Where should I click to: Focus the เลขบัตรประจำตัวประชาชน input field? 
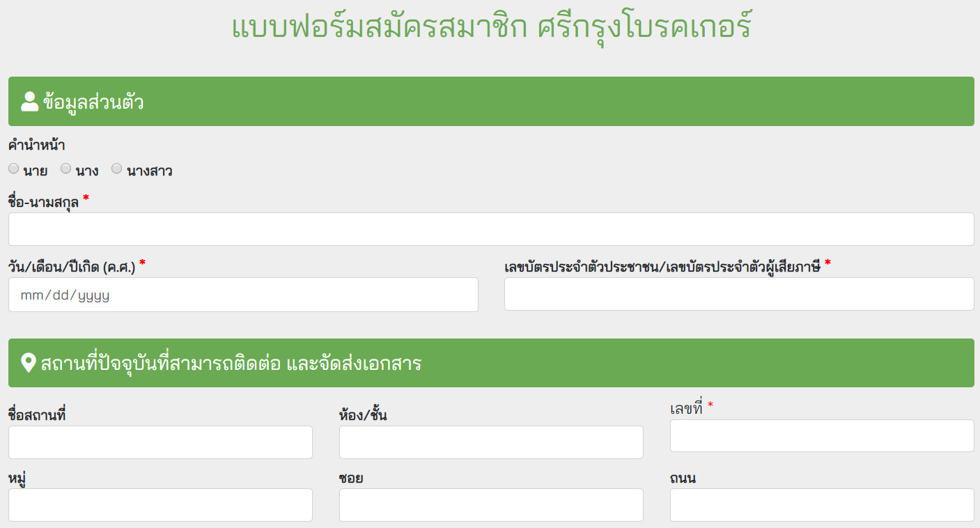pos(739,294)
